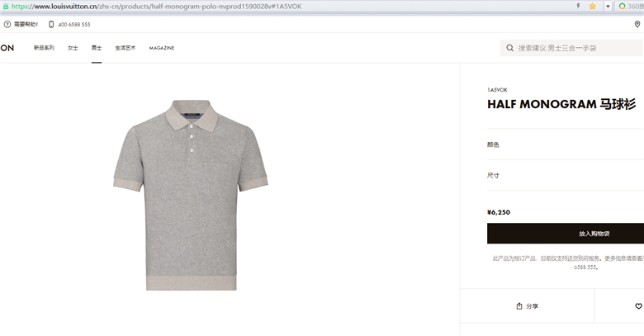The width and height of the screenshot is (644, 336).
Task: Click the yellow bookmark star icon
Action: click(592, 6)
